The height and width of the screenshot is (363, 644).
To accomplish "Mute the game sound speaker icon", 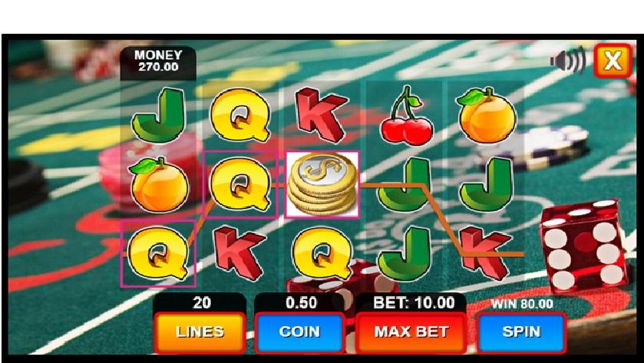I will [567, 61].
